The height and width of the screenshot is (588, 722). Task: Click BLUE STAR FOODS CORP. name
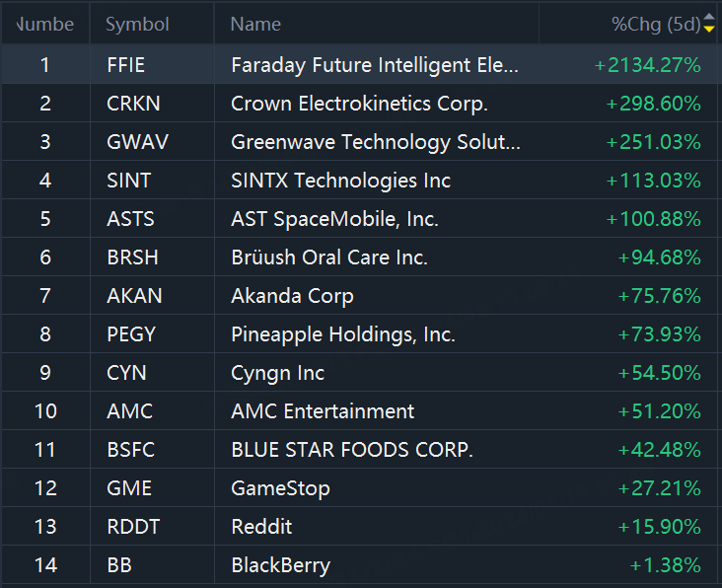pos(352,450)
